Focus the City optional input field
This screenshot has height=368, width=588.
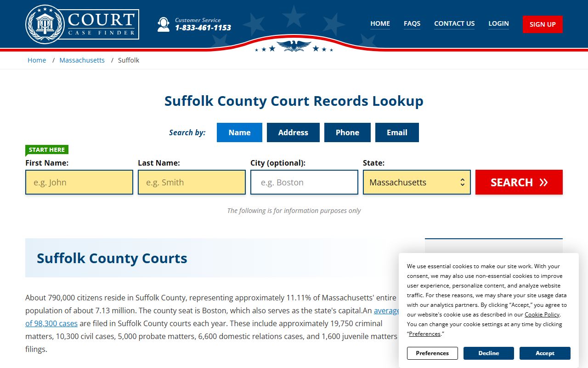[x=304, y=182]
